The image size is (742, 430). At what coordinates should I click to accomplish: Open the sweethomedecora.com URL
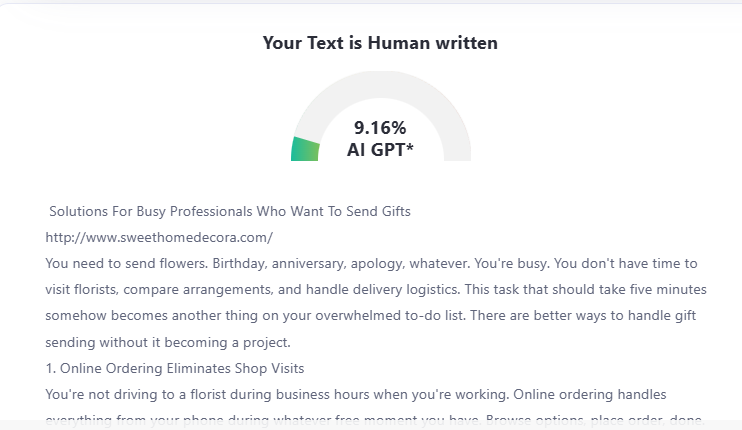coord(159,238)
